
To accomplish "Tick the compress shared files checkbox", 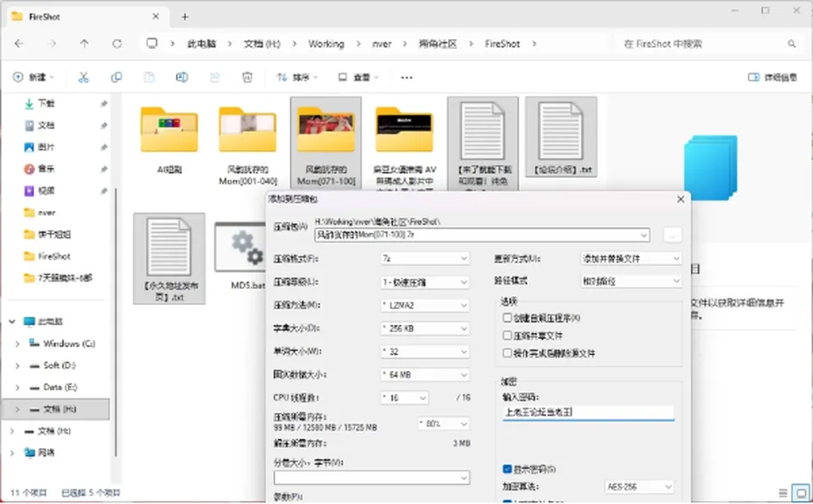I will tap(507, 335).
